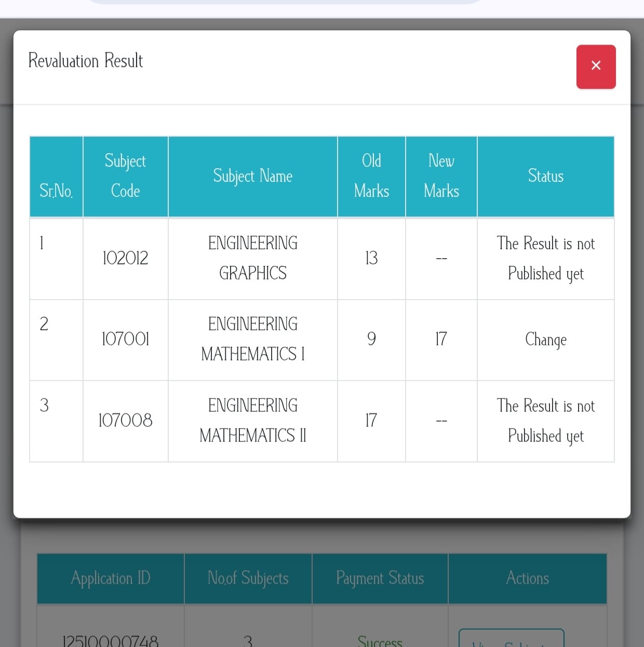Select subject code 107001

(x=125, y=339)
